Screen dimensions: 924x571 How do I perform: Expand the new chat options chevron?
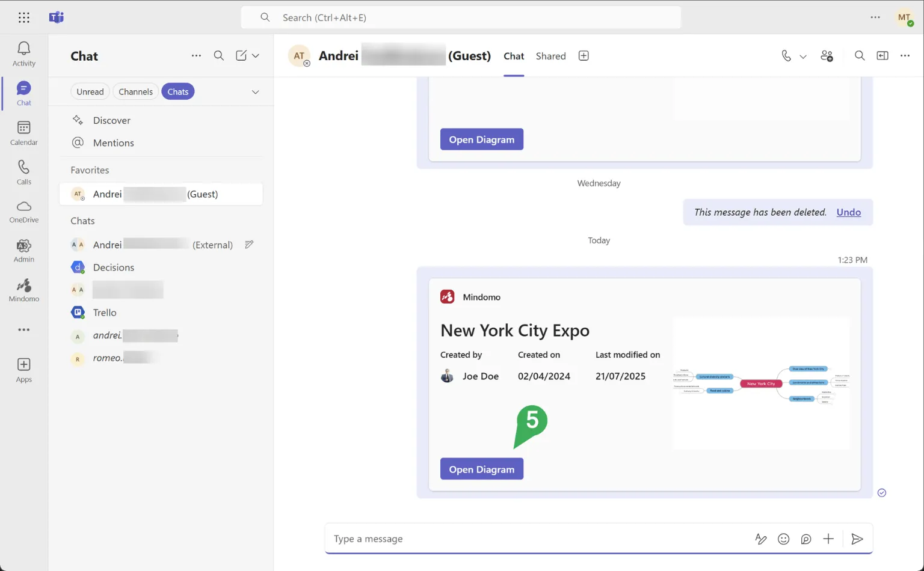256,56
